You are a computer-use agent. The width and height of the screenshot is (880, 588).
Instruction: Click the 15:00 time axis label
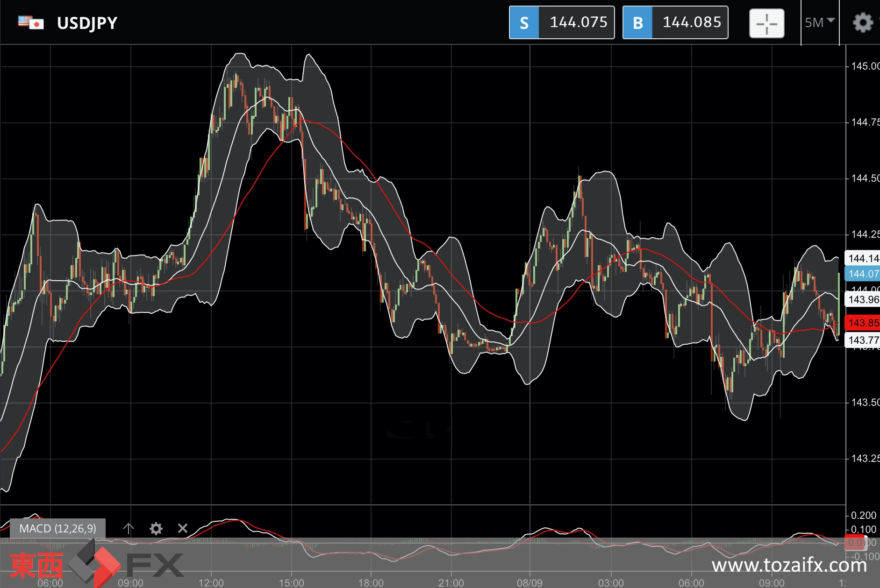[x=291, y=582]
